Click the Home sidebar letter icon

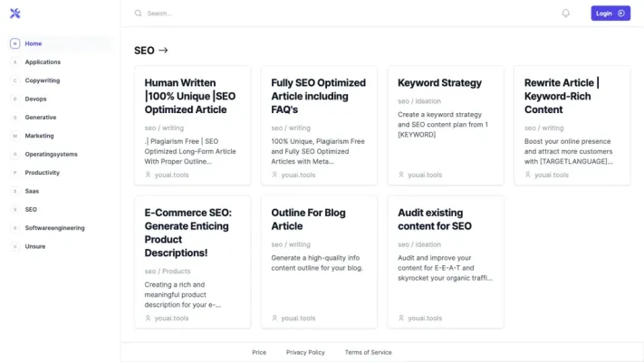click(14, 43)
